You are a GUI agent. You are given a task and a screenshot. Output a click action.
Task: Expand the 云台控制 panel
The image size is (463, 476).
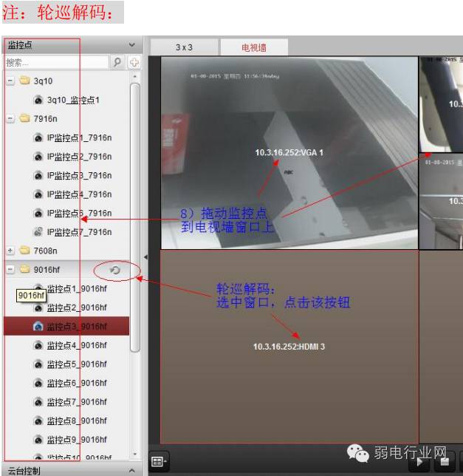(x=132, y=470)
